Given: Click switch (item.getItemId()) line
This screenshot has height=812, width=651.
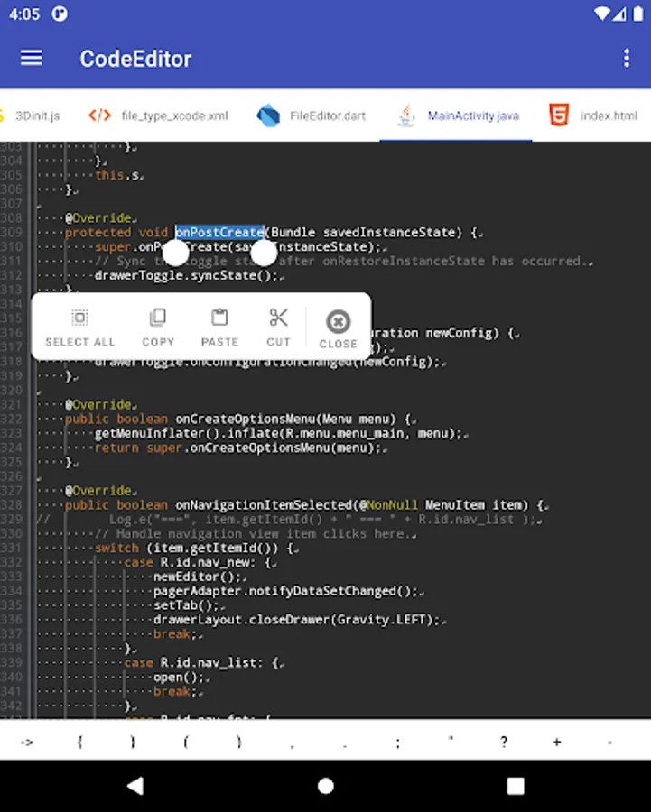Looking at the screenshot, I should click(x=194, y=548).
